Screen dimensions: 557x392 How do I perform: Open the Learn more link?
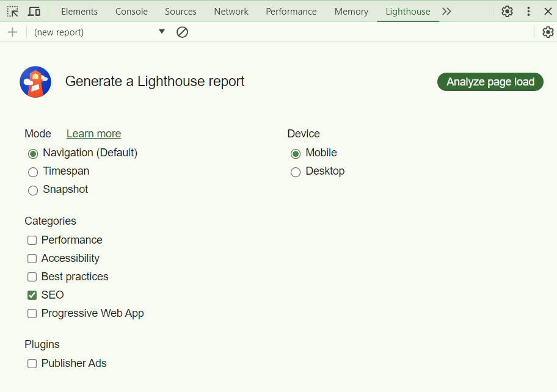tap(94, 134)
